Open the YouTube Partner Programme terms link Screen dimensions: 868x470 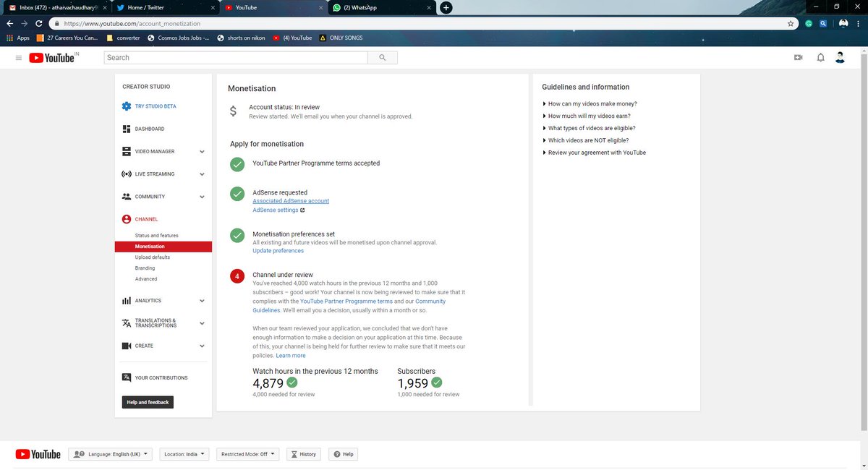[x=346, y=301]
